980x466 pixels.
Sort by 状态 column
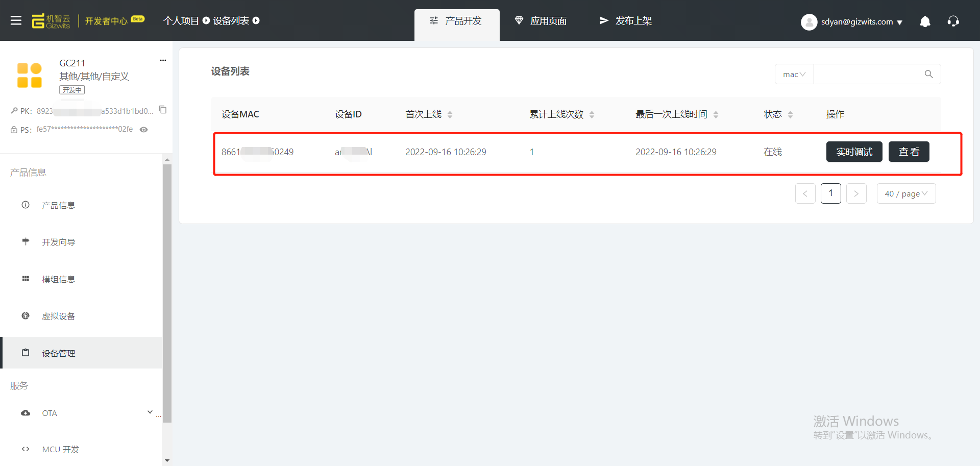[790, 115]
